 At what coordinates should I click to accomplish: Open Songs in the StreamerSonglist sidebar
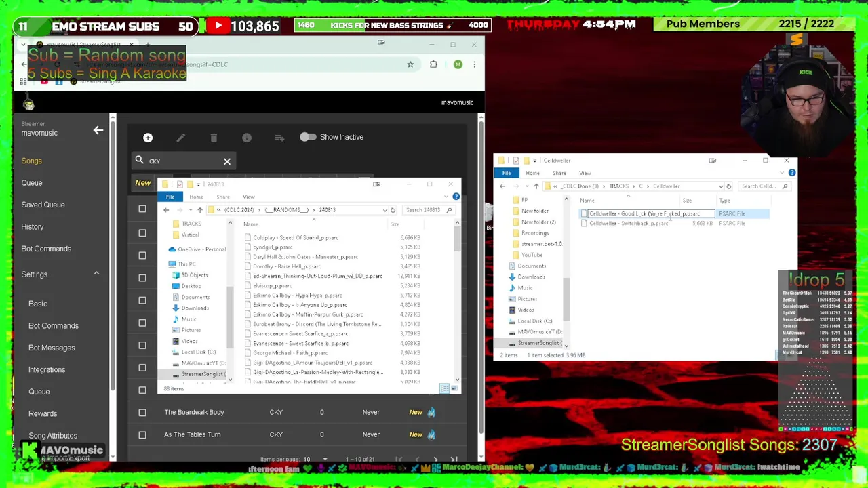click(31, 161)
